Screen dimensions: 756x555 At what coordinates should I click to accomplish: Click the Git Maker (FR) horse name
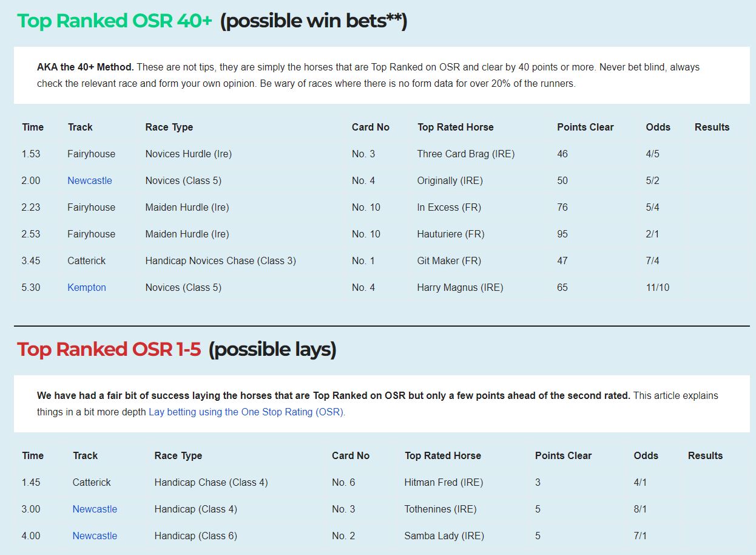(x=449, y=260)
